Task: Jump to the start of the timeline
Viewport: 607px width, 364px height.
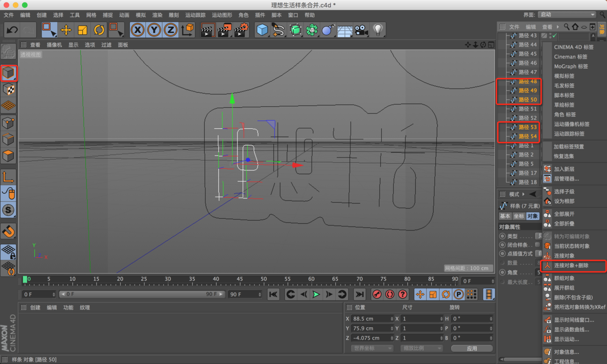Action: tap(273, 294)
